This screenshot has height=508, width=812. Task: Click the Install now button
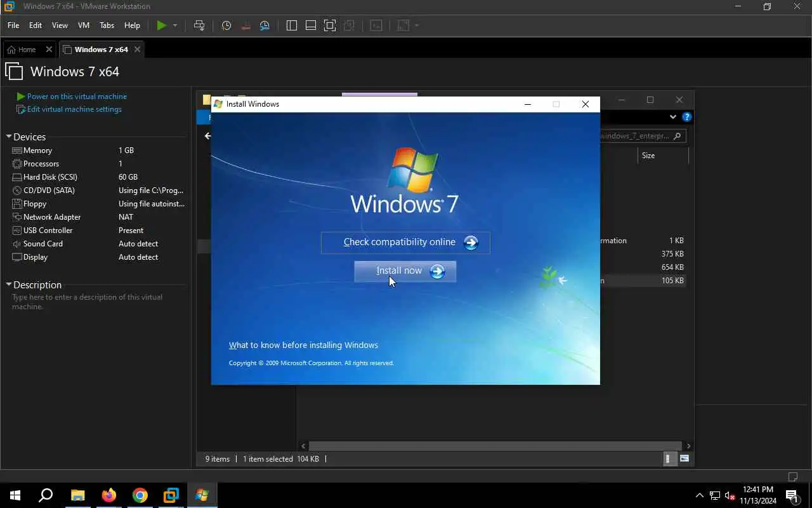[x=405, y=271]
